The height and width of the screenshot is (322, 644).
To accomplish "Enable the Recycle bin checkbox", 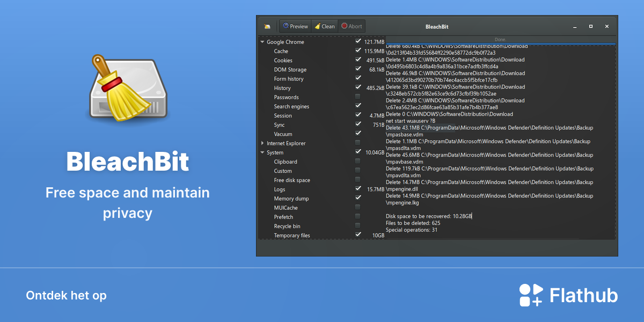I will (358, 225).
